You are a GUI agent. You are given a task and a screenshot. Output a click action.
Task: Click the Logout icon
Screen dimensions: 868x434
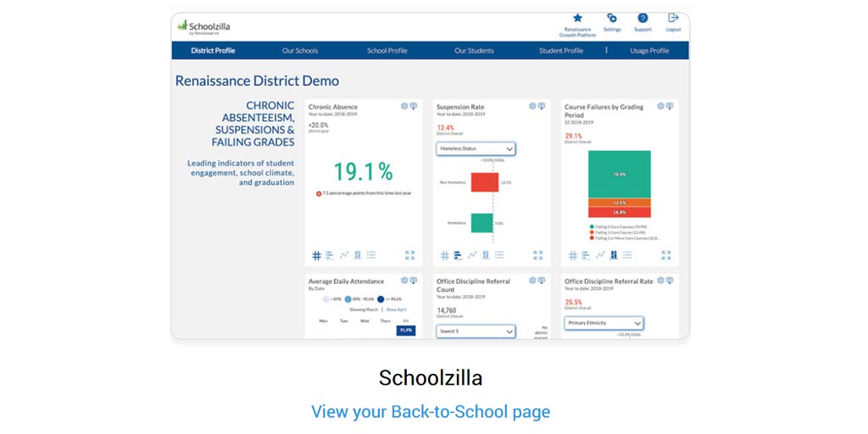[x=673, y=19]
